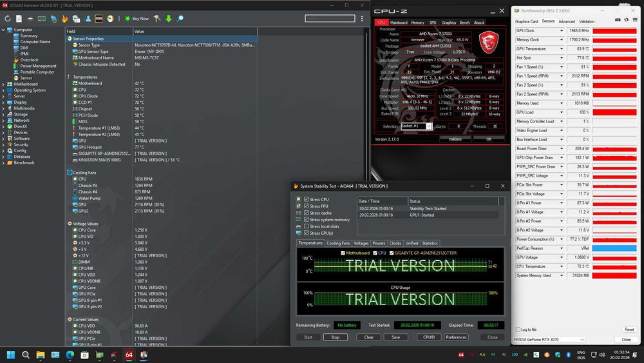The height and width of the screenshot is (363, 644).
Task: Toggle Stress FPU checkbox
Action: pos(306,206)
